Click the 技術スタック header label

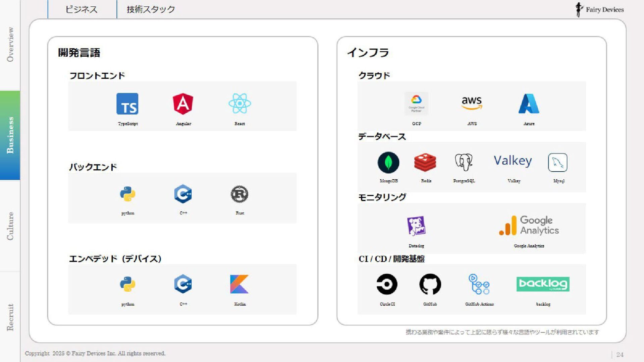[x=151, y=9]
